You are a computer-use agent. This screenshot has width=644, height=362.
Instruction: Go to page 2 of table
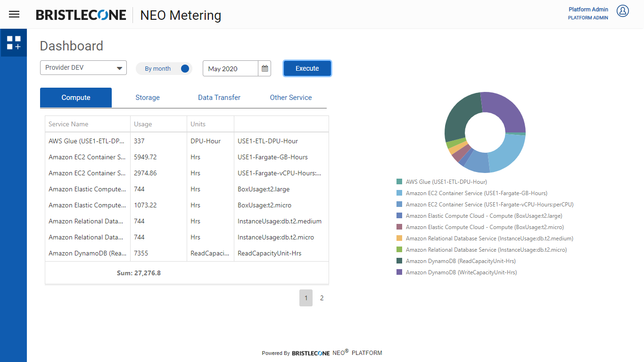(x=322, y=298)
